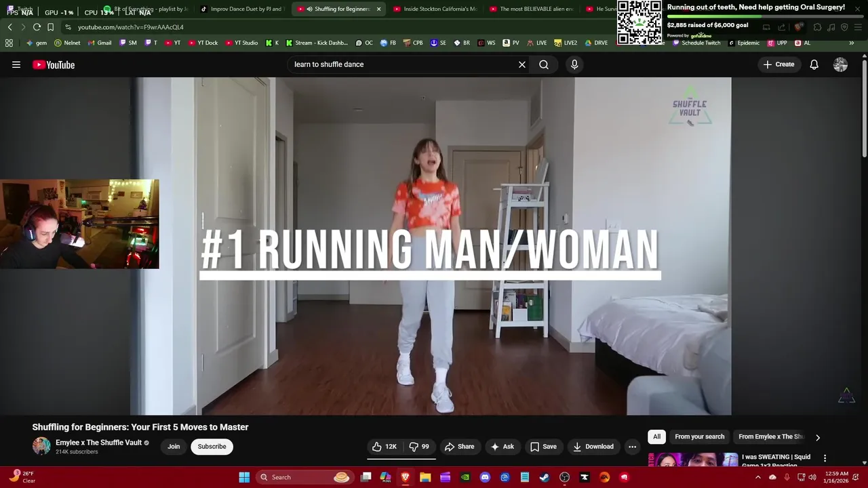868x488 pixels.
Task: Show hidden system tray icons chevron
Action: [758, 477]
